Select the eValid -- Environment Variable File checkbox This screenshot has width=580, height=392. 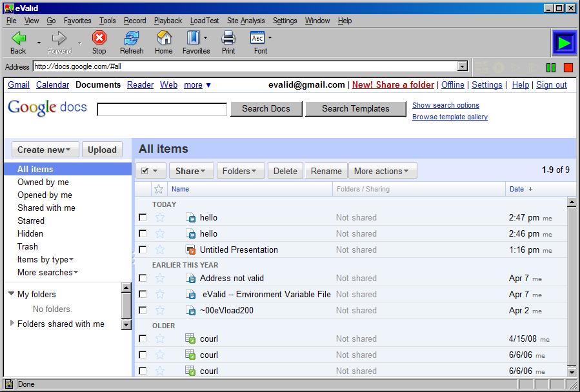pyautogui.click(x=143, y=295)
